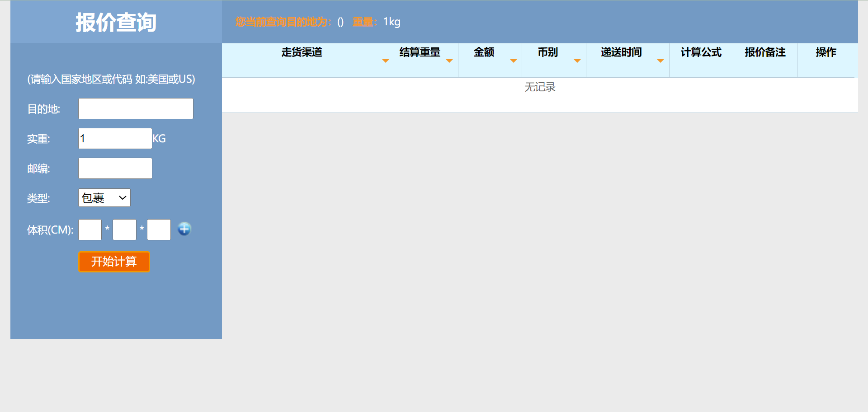Click the first 体积(CM) dimension input box

tap(90, 229)
